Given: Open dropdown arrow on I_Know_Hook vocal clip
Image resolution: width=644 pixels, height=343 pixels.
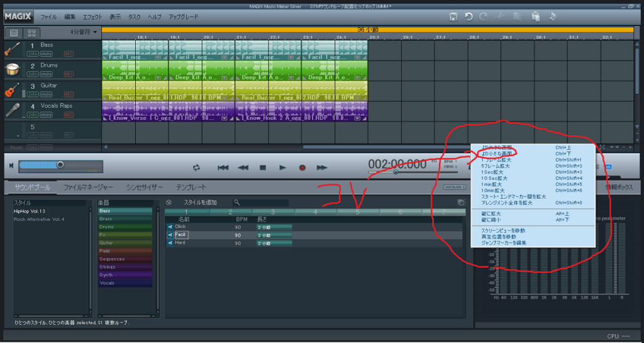Looking at the screenshot, I should coord(357,118).
